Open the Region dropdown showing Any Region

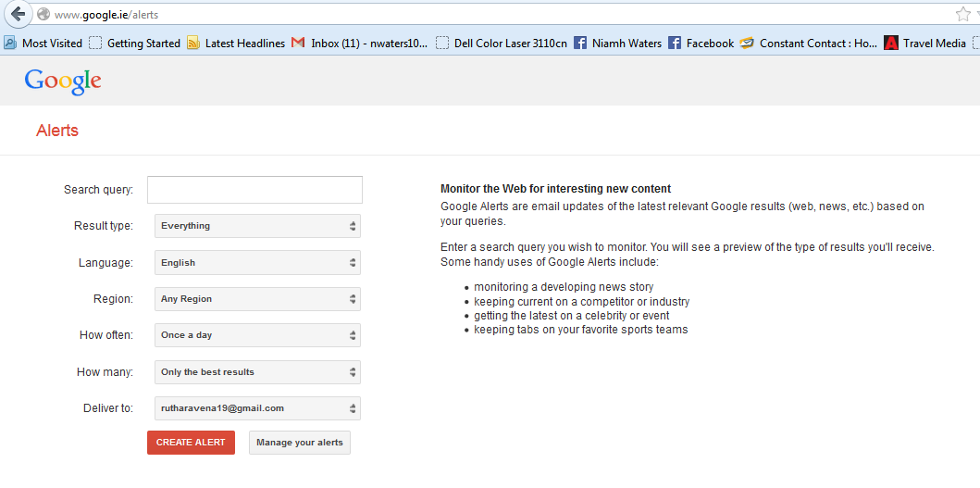[x=257, y=299]
